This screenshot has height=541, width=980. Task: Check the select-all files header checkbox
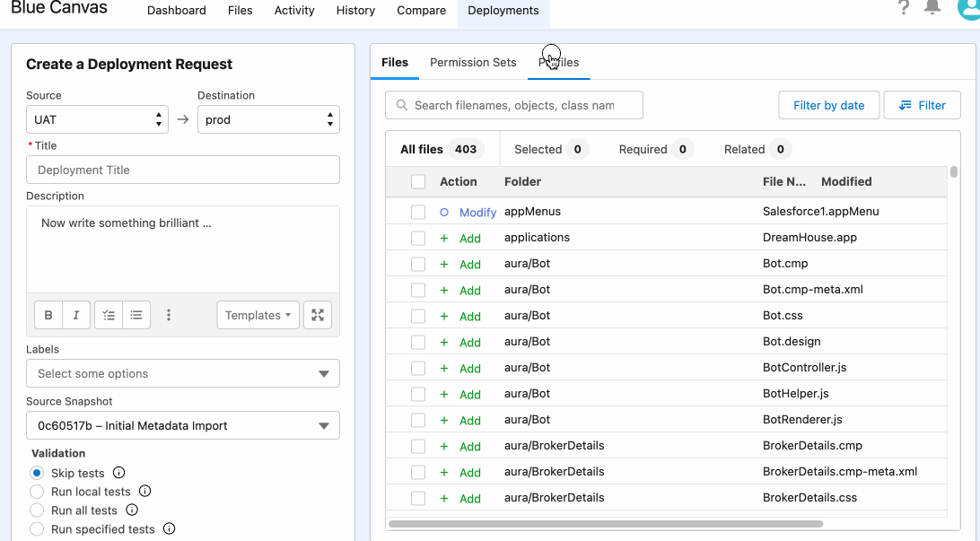(x=418, y=182)
